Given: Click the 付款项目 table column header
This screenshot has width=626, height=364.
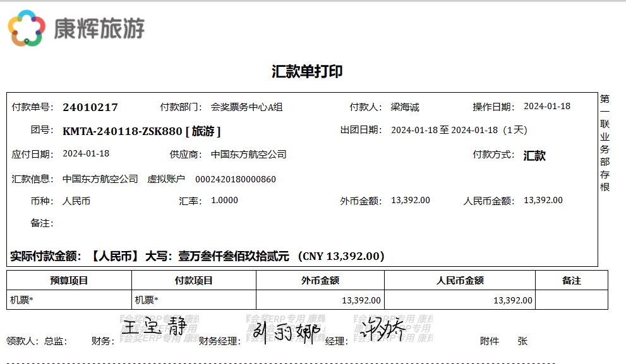Looking at the screenshot, I should 194,281.
